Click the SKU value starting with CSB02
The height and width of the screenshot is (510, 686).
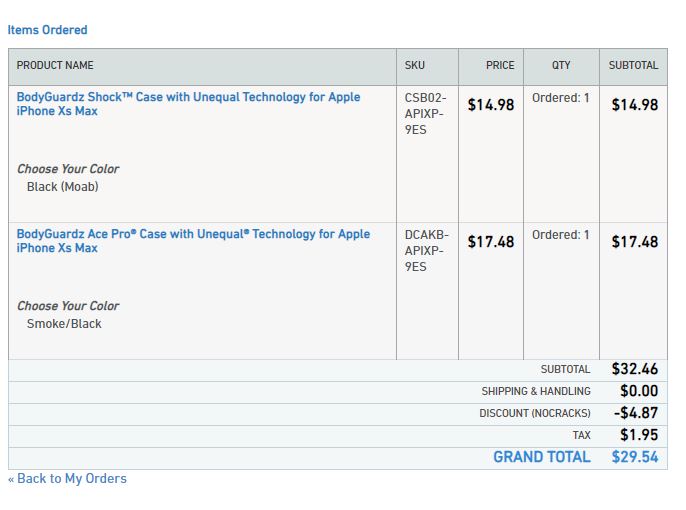click(x=426, y=114)
